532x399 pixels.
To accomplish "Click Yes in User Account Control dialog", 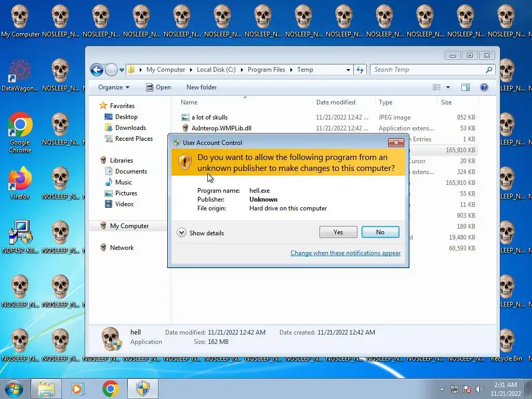I will click(338, 232).
